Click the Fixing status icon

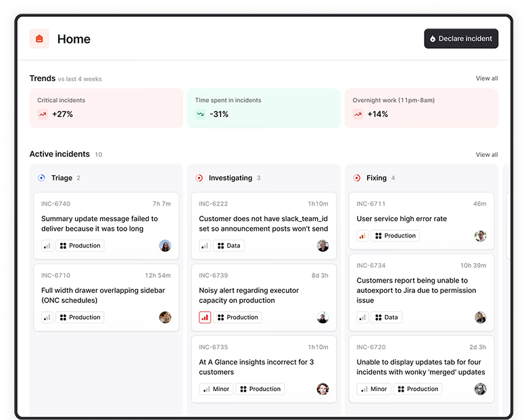tap(356, 178)
